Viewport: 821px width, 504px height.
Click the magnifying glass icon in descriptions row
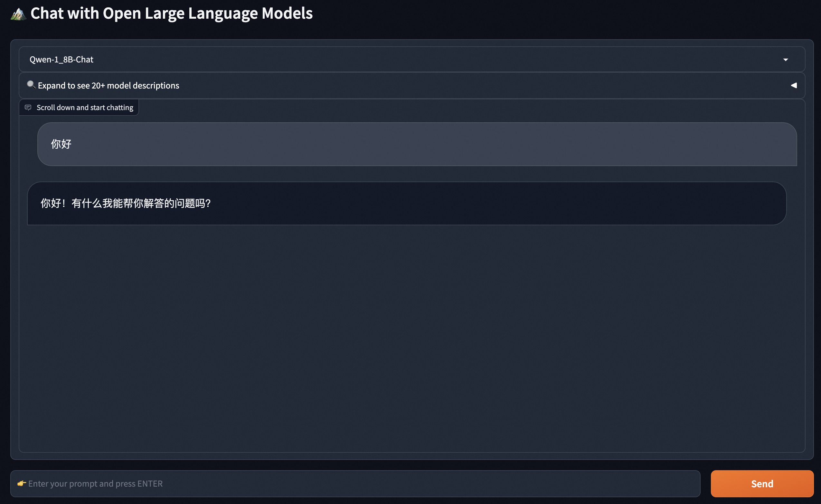pyautogui.click(x=31, y=85)
